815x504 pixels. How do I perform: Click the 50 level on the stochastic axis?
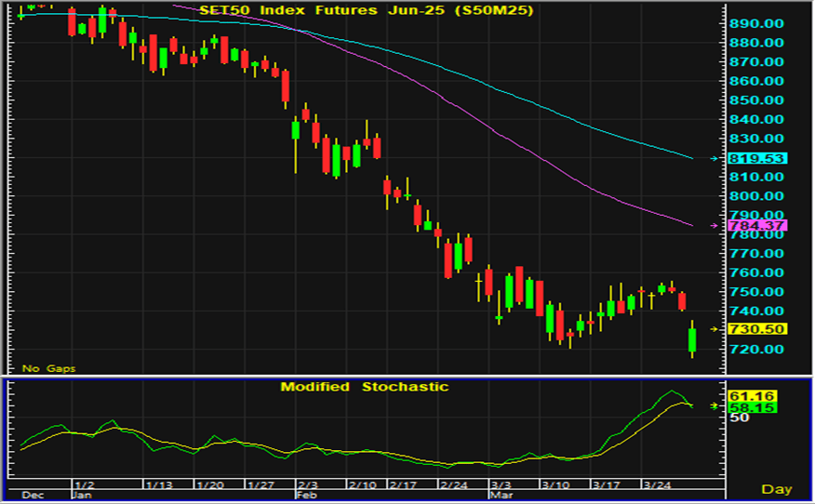click(740, 418)
